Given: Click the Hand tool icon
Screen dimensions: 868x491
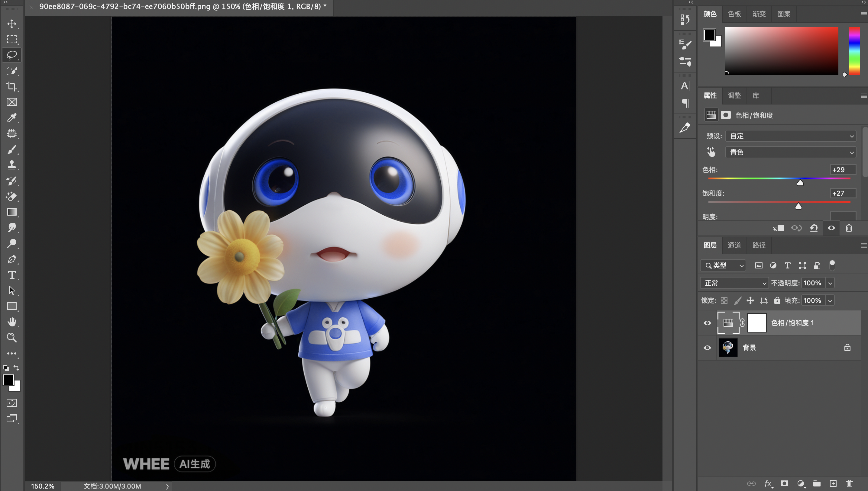Looking at the screenshot, I should point(12,322).
